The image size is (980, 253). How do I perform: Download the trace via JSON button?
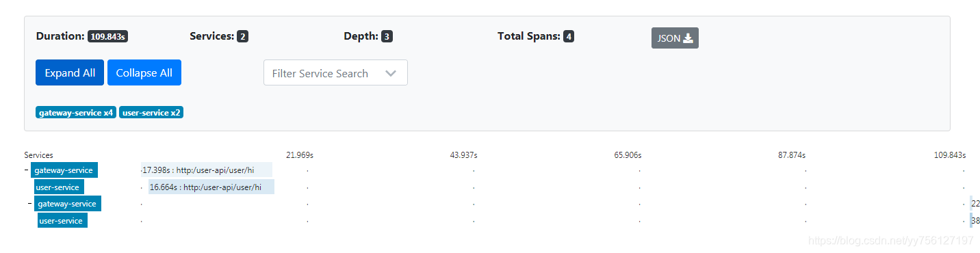675,38
